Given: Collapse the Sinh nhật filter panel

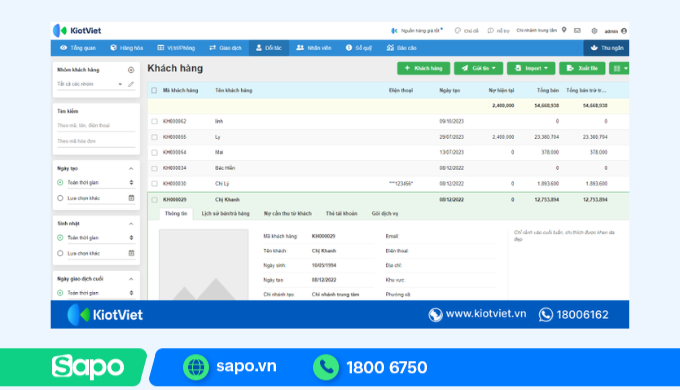Looking at the screenshot, I should (131, 223).
